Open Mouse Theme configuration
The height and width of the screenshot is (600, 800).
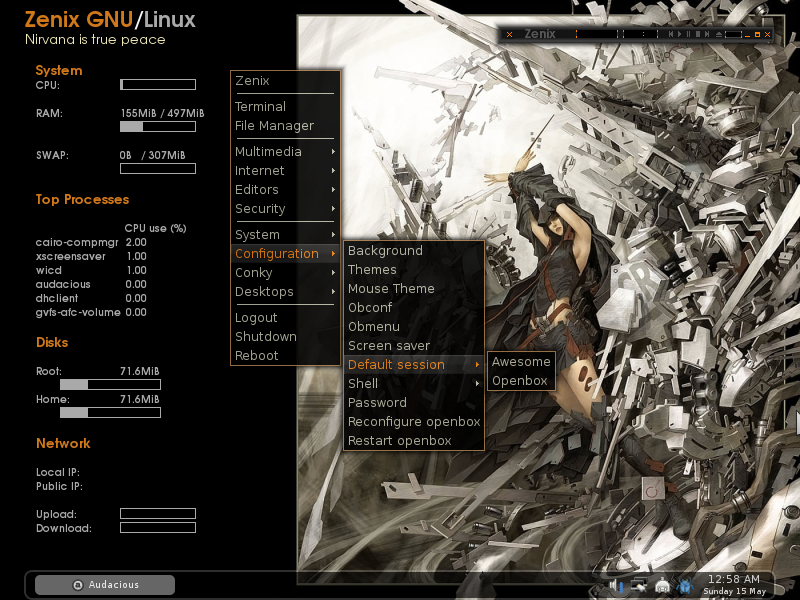414,288
